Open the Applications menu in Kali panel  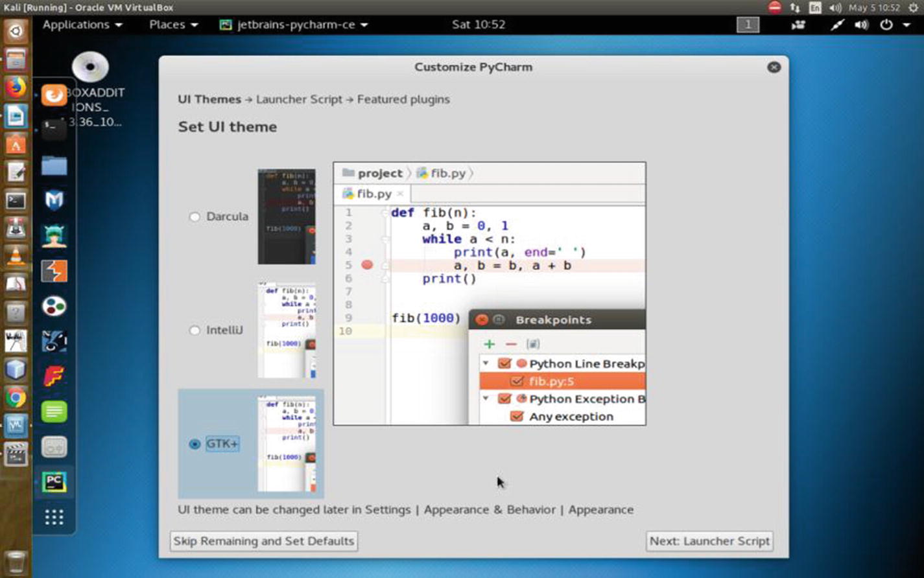click(x=82, y=25)
